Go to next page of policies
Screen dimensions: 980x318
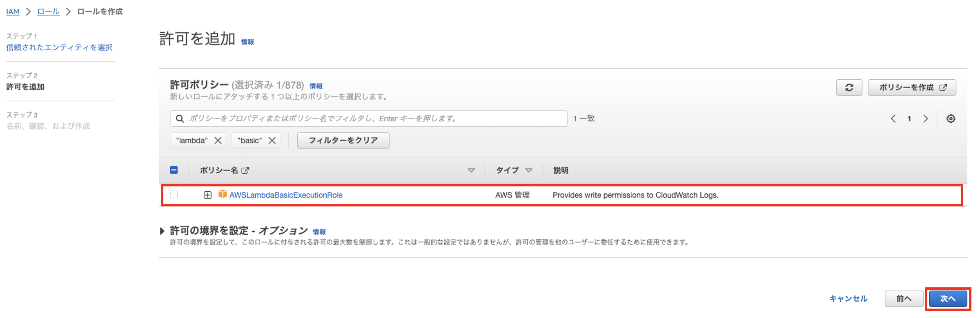tap(925, 119)
